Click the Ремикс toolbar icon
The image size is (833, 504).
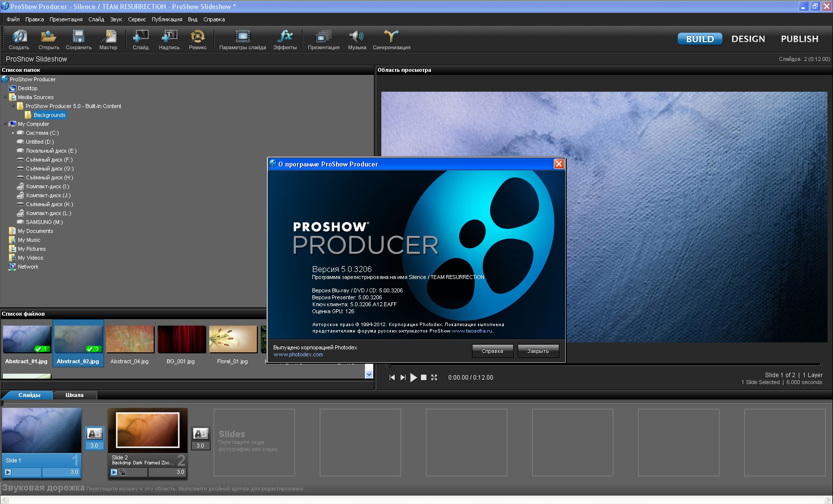[197, 40]
